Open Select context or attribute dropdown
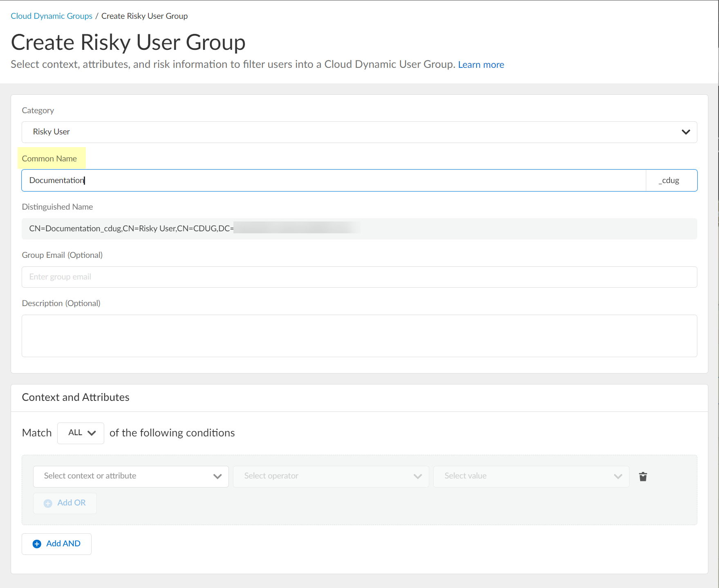 [131, 476]
